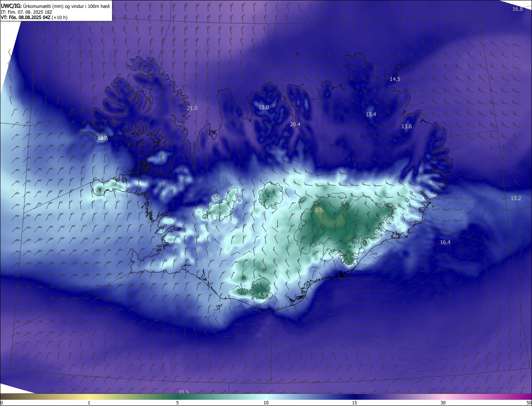Click the 10 tick on the color scale
Viewport: 532px width, 406px height.
click(266, 403)
